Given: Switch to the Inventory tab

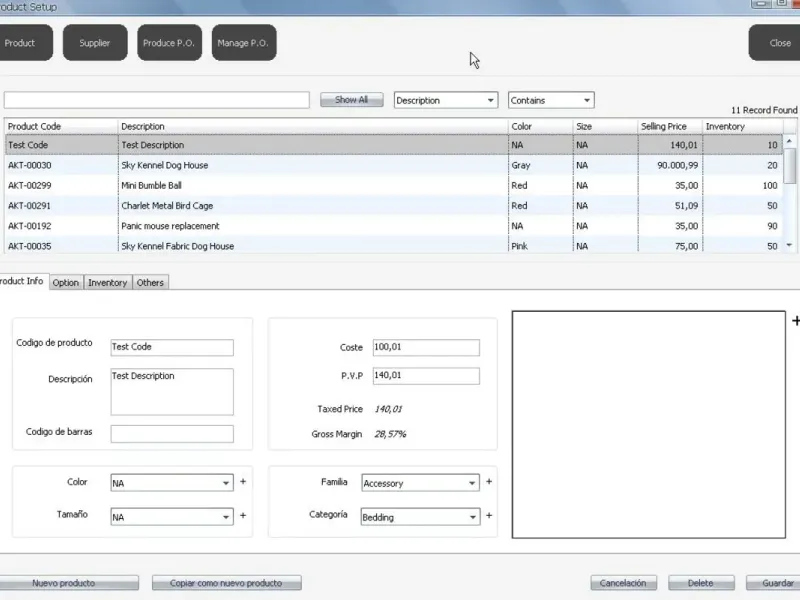Looking at the screenshot, I should click(108, 283).
